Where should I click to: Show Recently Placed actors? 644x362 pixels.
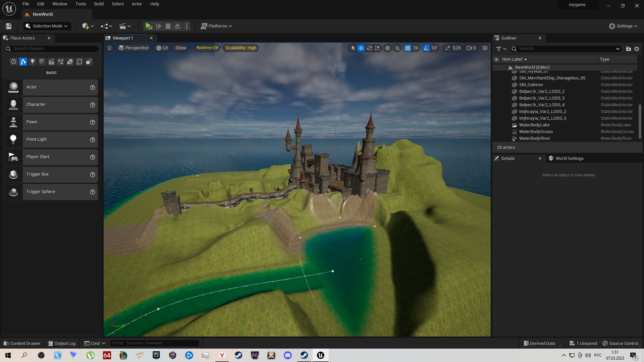(13, 62)
